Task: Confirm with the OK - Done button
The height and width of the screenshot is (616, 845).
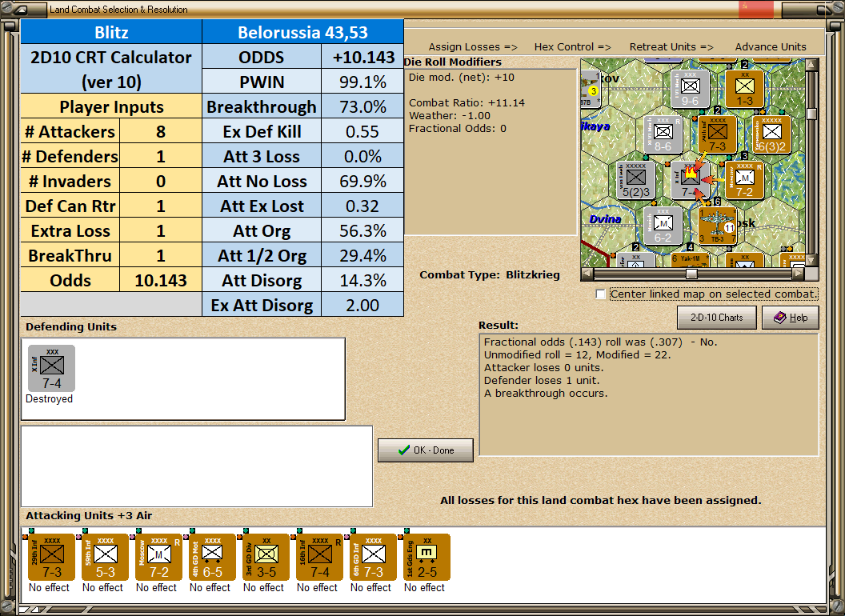Action: [426, 450]
